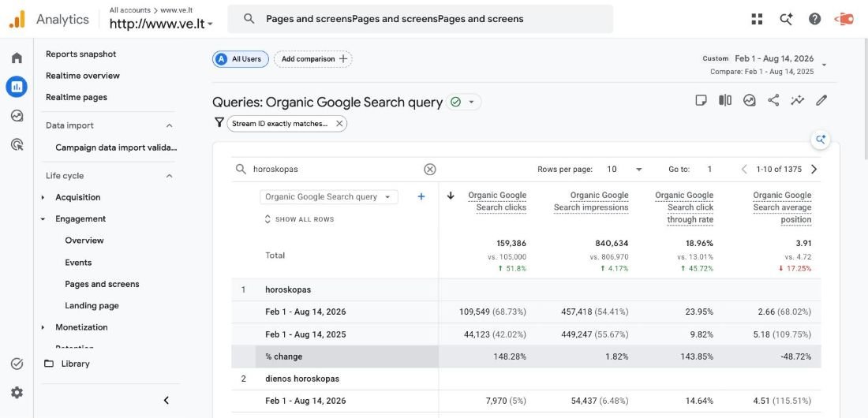Image resolution: width=868 pixels, height=418 pixels.
Task: Collapse the navigation panel arrow
Action: (x=166, y=401)
